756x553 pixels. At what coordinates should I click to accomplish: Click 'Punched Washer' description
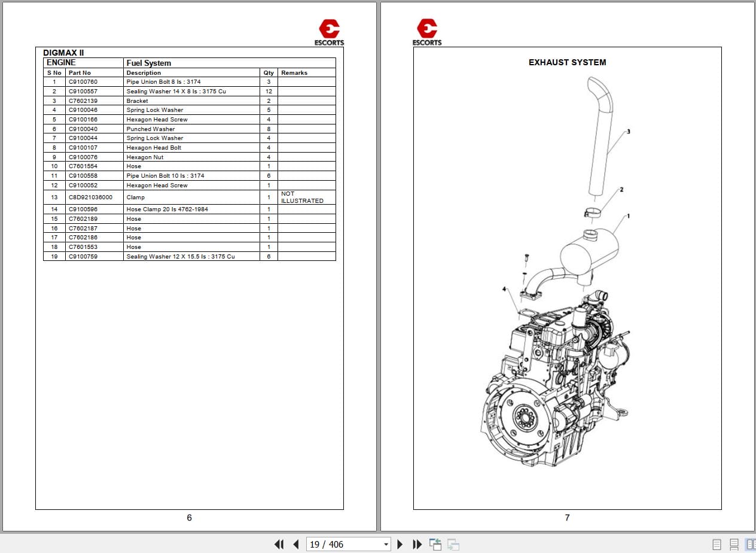tap(151, 129)
